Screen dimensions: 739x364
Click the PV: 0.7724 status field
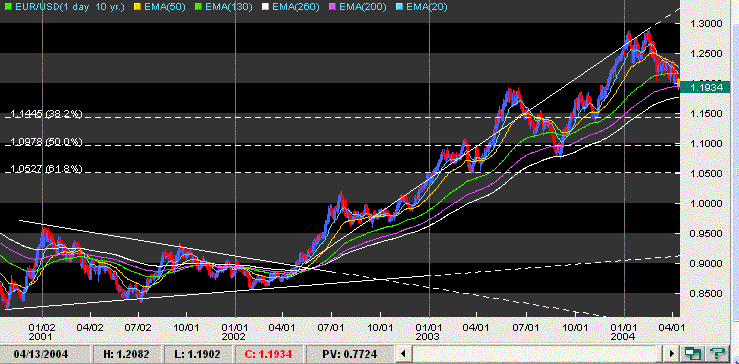[349, 354]
